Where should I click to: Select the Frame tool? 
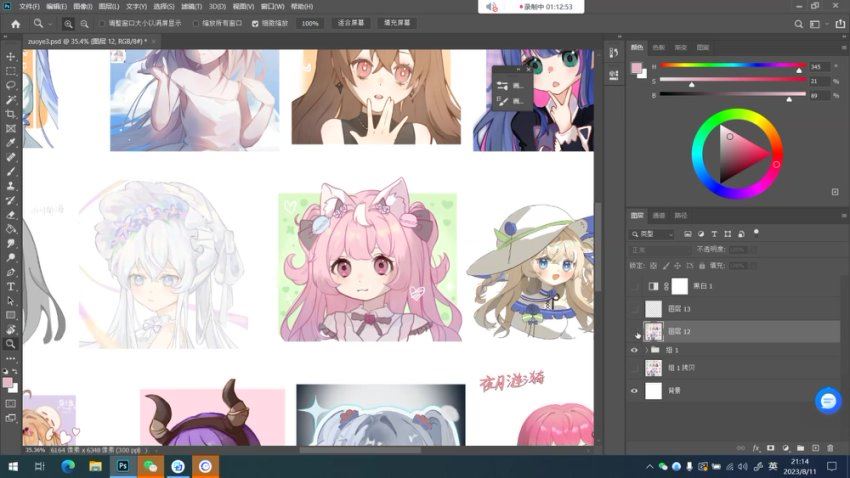pos(10,128)
